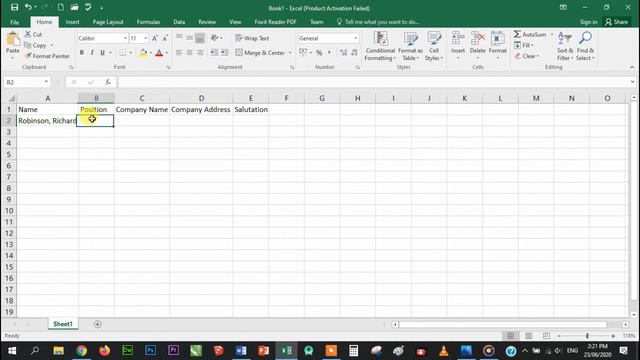The width and height of the screenshot is (640, 360).
Task: Run AutoSum
Action: pos(530,34)
